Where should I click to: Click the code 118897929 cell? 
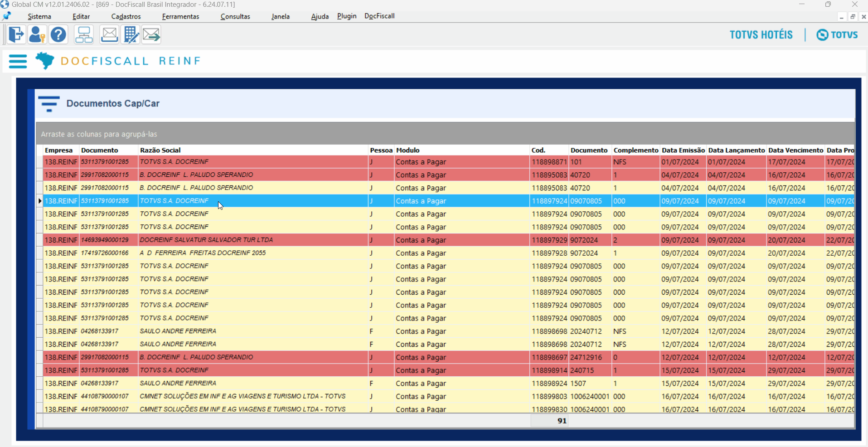tap(549, 240)
